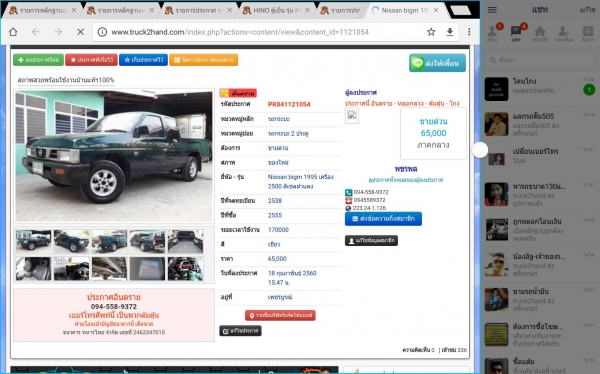
Task: Bookmark page with the star icon
Action: [431, 32]
